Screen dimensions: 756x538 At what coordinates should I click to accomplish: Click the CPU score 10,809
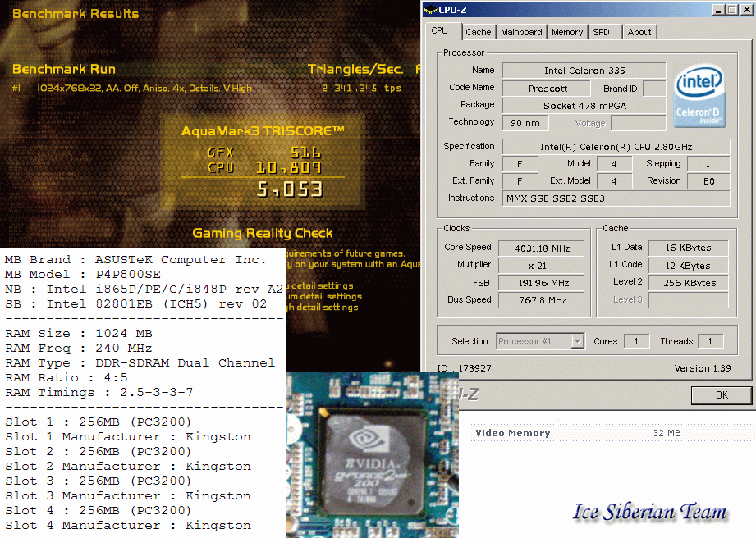coord(289,167)
